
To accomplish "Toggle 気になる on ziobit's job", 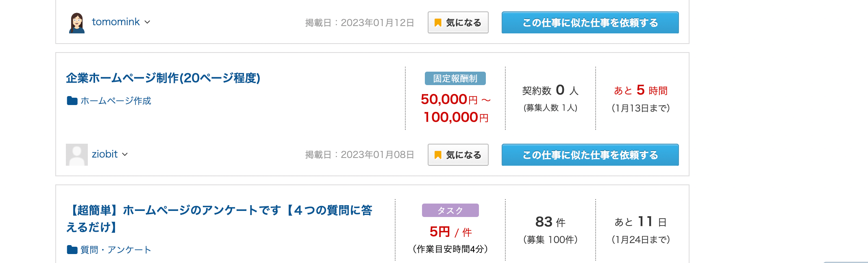I will (458, 155).
